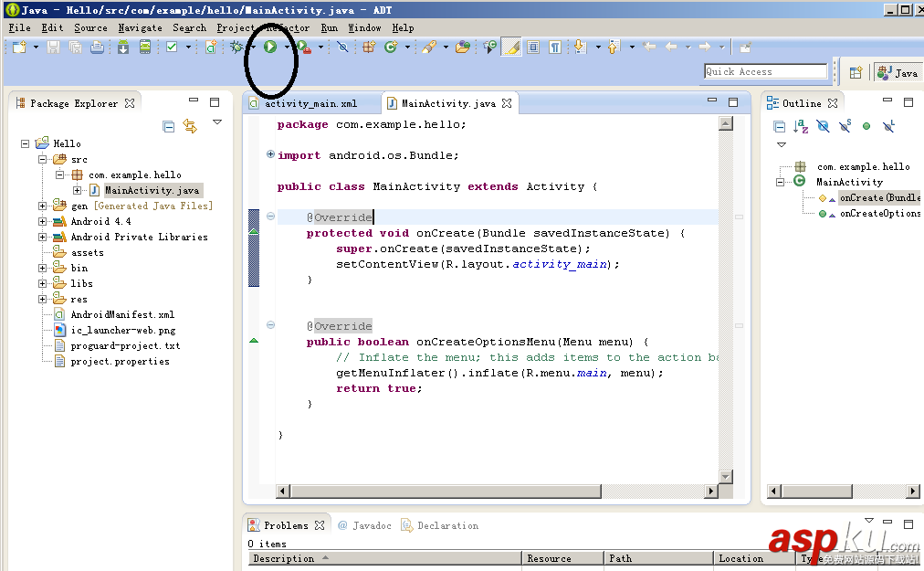The height and width of the screenshot is (571, 924).
Task: Click the Toggle Mark Occurrences highlighter icon
Action: pyautogui.click(x=511, y=48)
